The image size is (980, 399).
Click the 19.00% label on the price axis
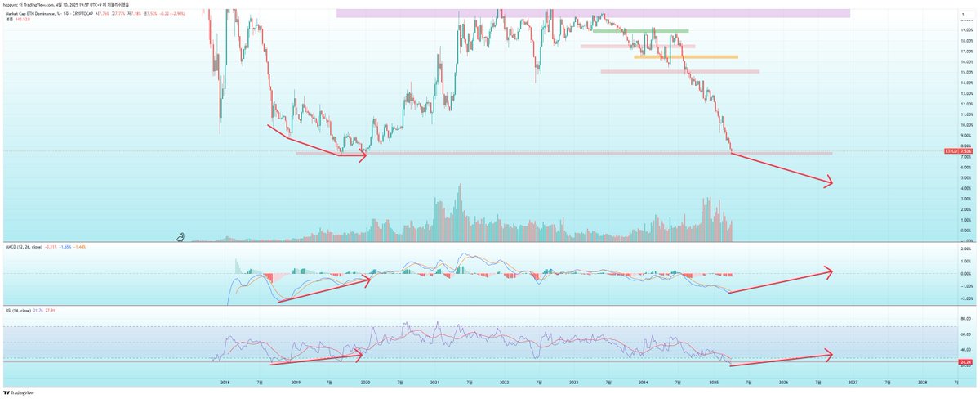coord(966,31)
